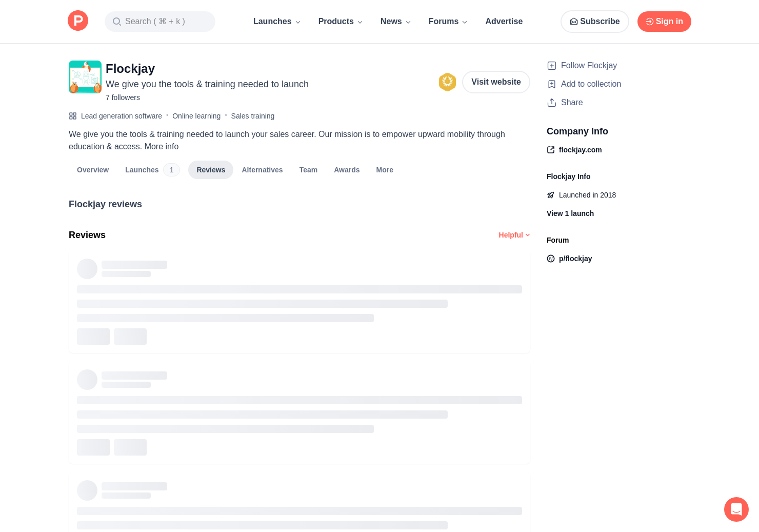
Task: Click the forum icon beside p/flockjay
Action: pyautogui.click(x=551, y=259)
